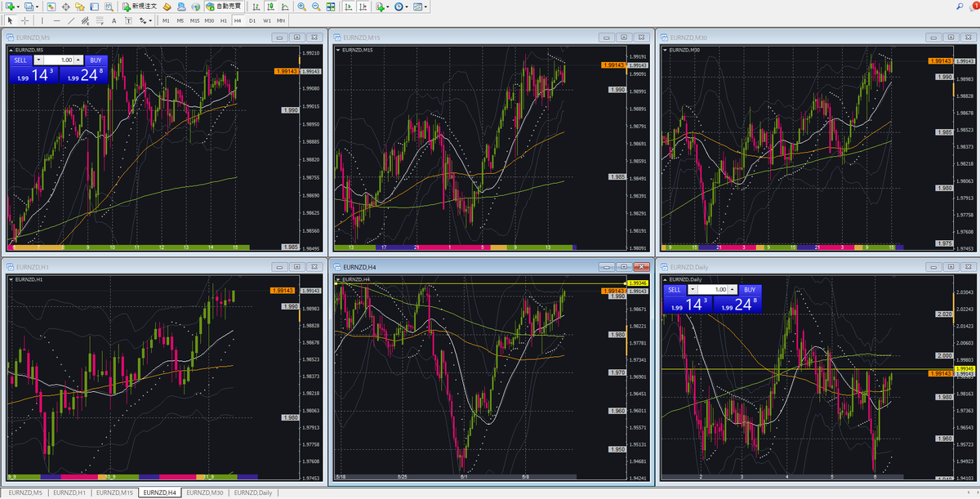Toggle chart shift icon

(x=363, y=7)
